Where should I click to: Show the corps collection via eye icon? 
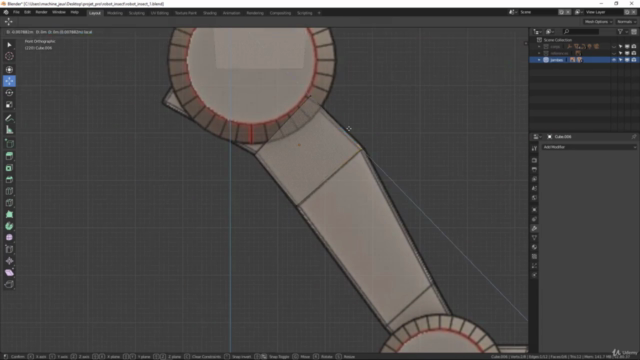614,47
